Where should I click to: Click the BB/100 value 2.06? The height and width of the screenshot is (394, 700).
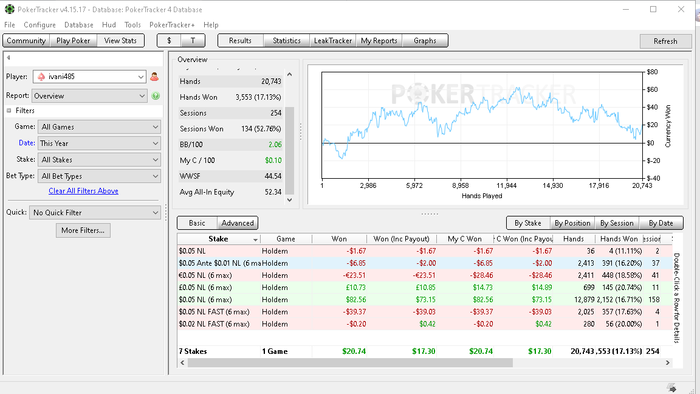pyautogui.click(x=275, y=145)
